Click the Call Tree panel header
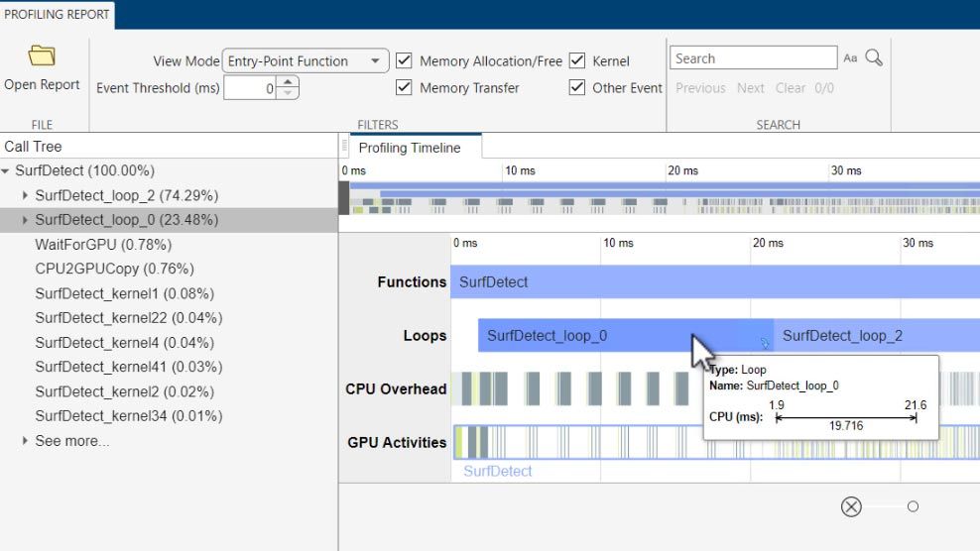 (33, 147)
